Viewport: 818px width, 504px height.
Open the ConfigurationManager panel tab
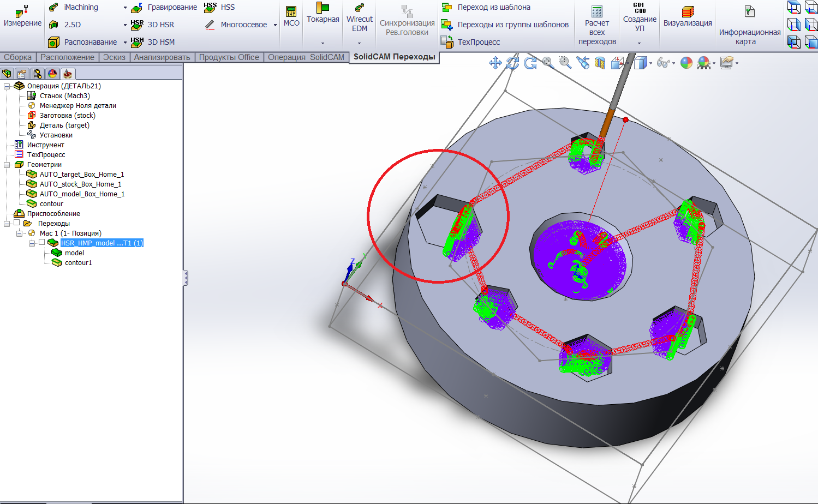tap(37, 74)
